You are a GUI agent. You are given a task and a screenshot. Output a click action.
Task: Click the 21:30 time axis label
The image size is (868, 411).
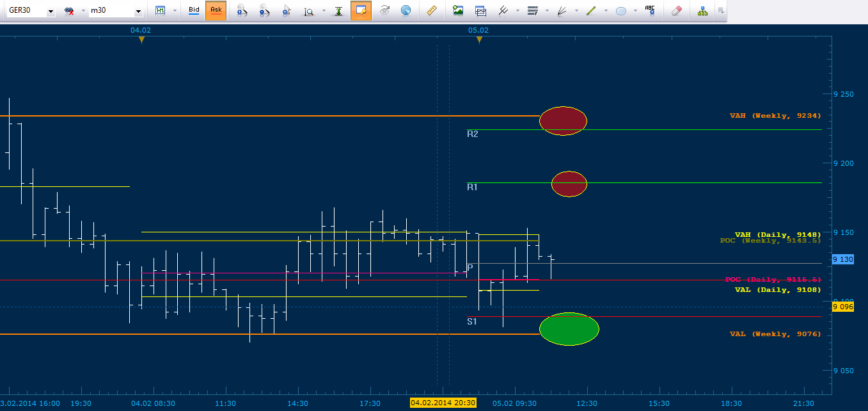(x=803, y=403)
